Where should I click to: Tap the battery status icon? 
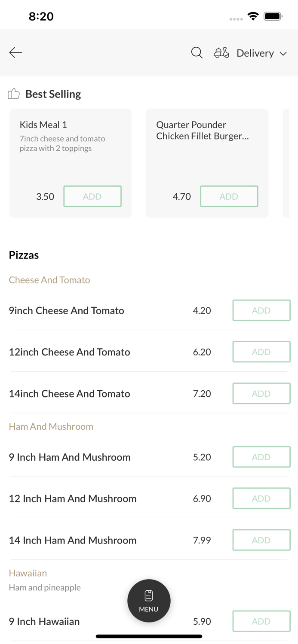click(x=273, y=16)
